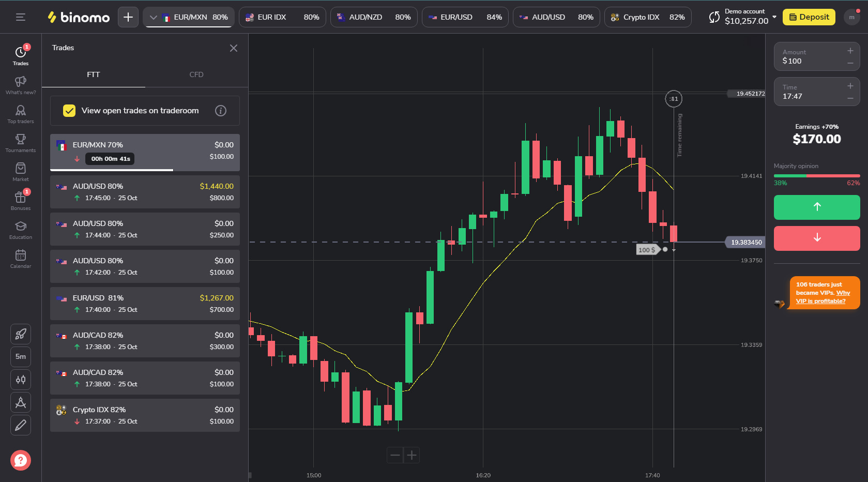Increase trade time with plus
The image size is (868, 482).
pyautogui.click(x=850, y=86)
